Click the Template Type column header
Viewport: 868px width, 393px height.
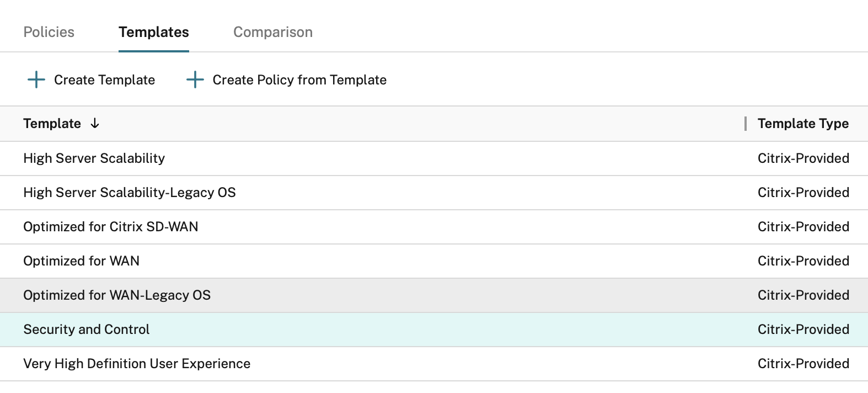pos(802,124)
